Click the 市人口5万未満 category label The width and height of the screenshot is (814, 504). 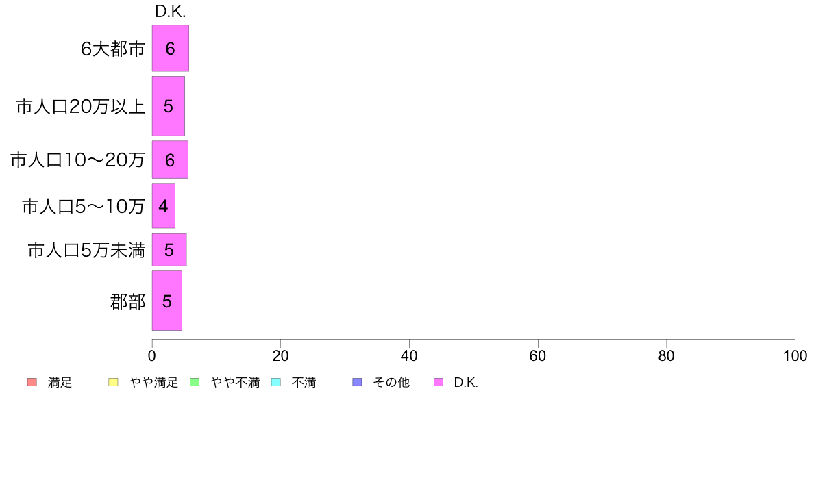[x=86, y=251]
